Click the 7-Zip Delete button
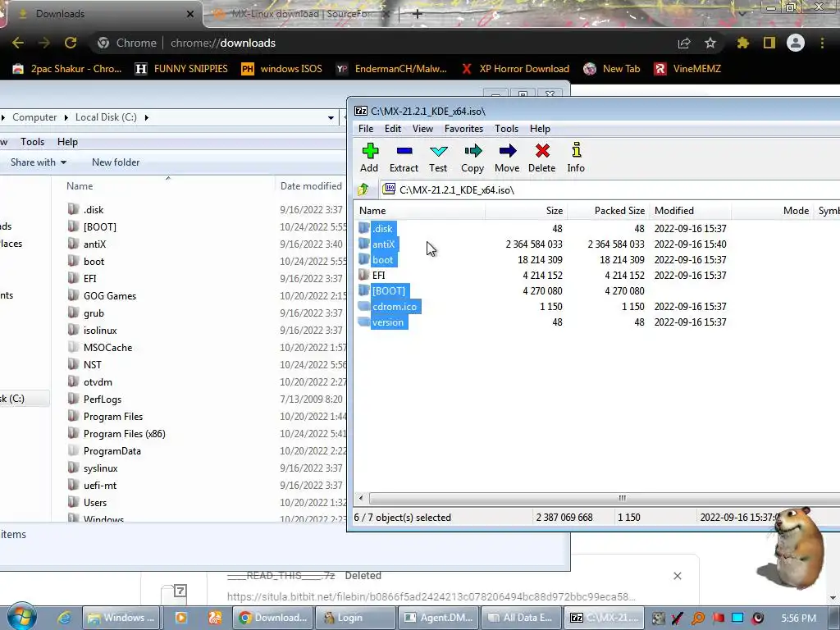 pyautogui.click(x=541, y=158)
